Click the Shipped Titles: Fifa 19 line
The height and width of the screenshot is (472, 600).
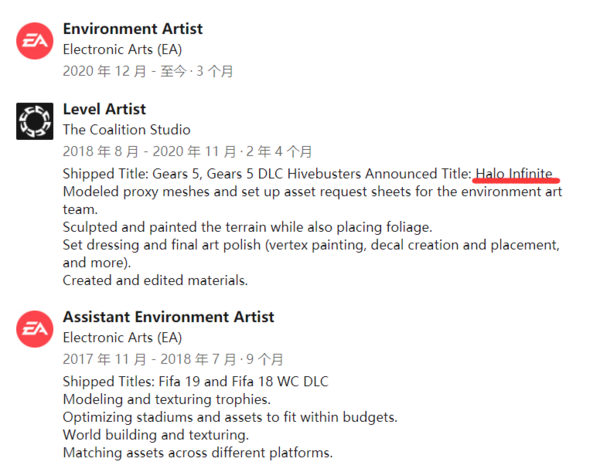pos(196,382)
